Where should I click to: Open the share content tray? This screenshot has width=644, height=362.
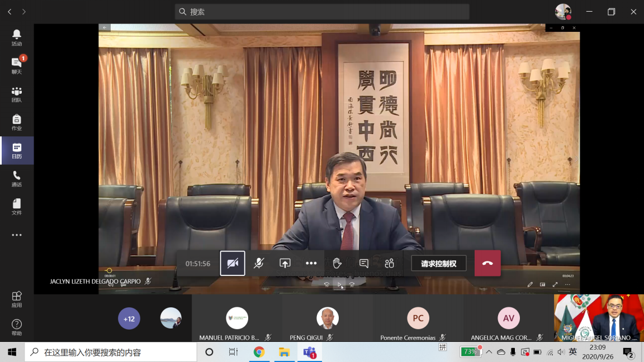click(x=285, y=264)
